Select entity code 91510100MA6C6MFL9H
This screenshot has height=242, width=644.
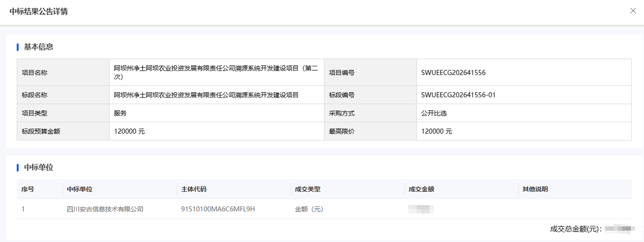tap(218, 209)
